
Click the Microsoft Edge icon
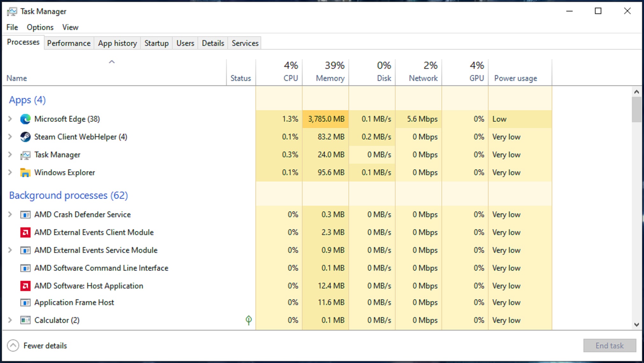(25, 119)
